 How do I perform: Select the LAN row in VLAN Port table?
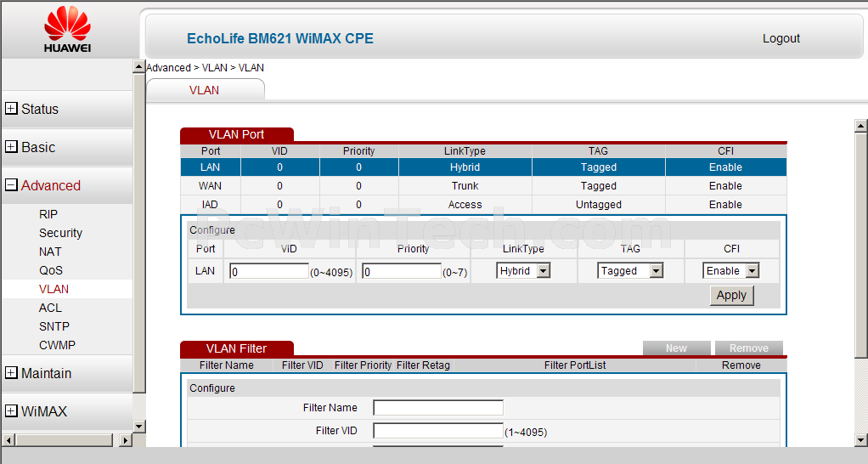coord(483,167)
